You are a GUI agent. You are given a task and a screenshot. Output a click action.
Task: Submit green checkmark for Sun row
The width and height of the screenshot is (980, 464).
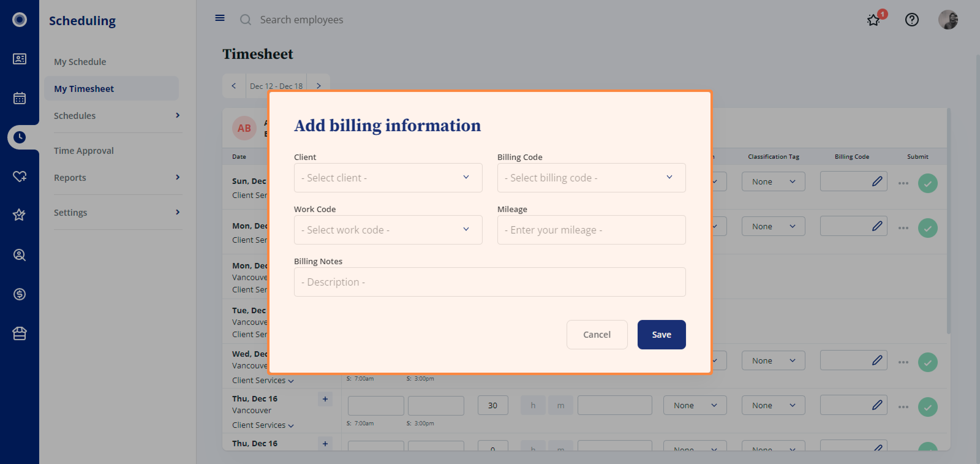pos(928,183)
